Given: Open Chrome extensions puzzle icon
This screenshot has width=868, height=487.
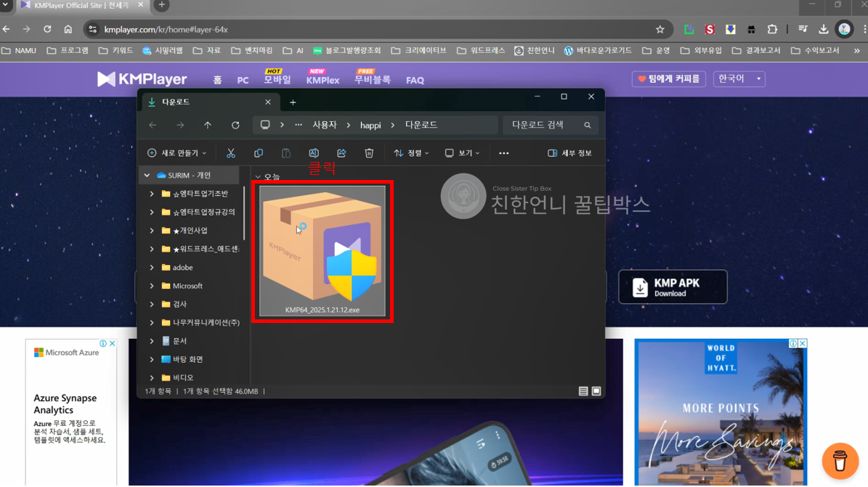Looking at the screenshot, I should pos(772,29).
